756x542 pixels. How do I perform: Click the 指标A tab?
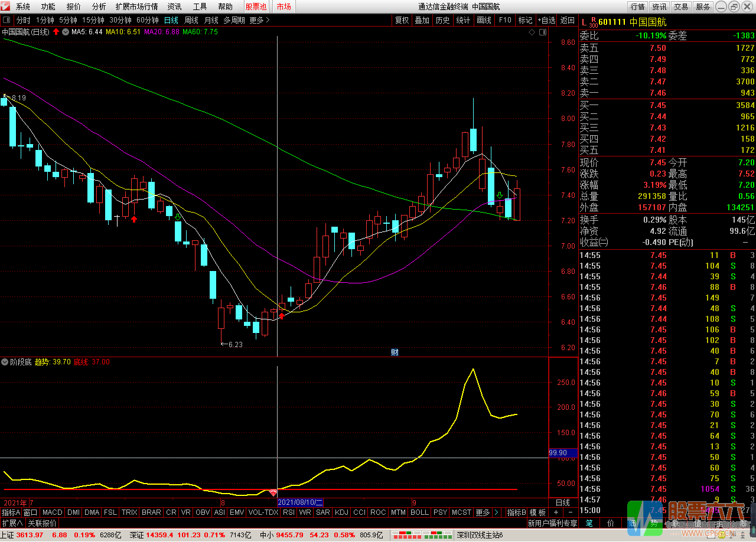[11, 512]
